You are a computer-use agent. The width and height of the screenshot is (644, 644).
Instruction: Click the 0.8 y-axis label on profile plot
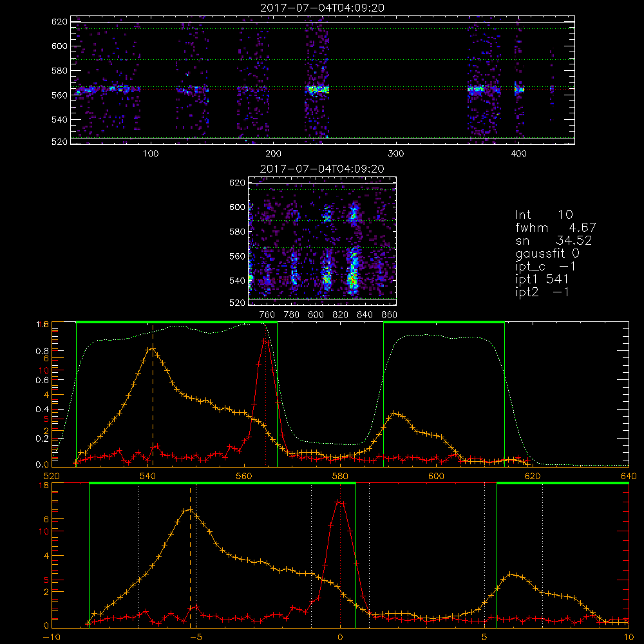pos(43,351)
